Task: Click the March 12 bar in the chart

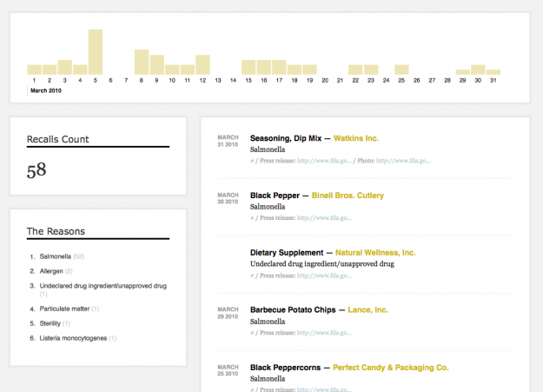Action: 202,65
